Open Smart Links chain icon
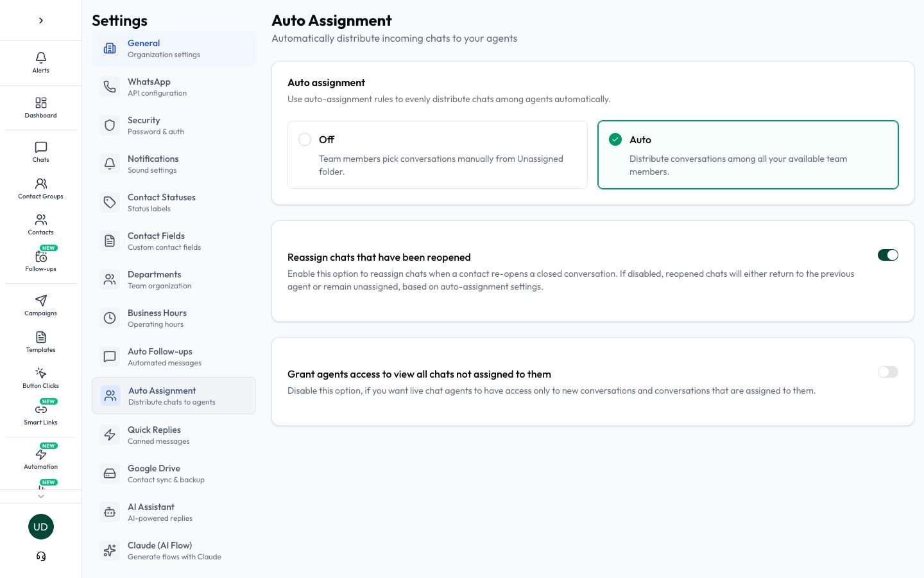924x578 pixels. point(41,410)
